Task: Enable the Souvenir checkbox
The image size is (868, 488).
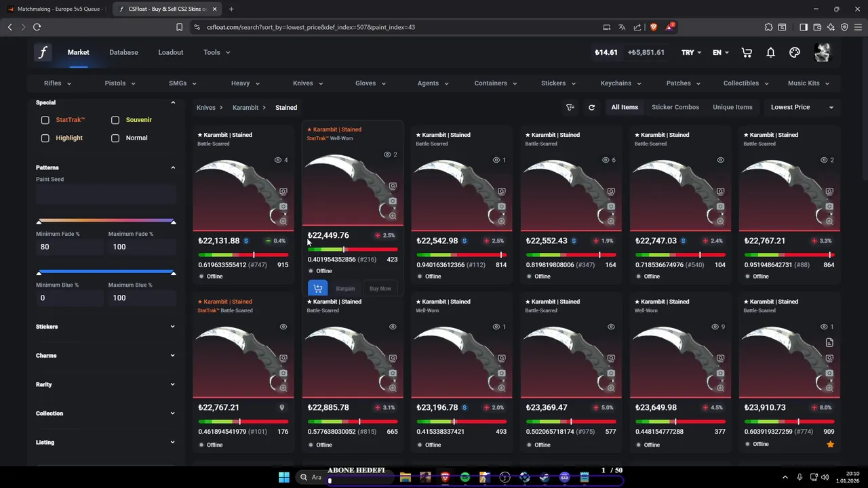Action: pos(115,120)
